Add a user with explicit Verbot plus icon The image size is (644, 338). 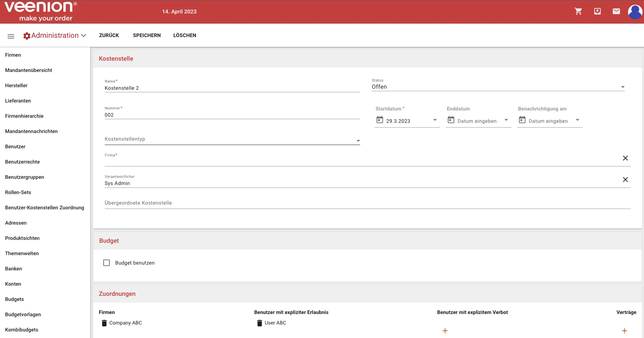[445, 331]
